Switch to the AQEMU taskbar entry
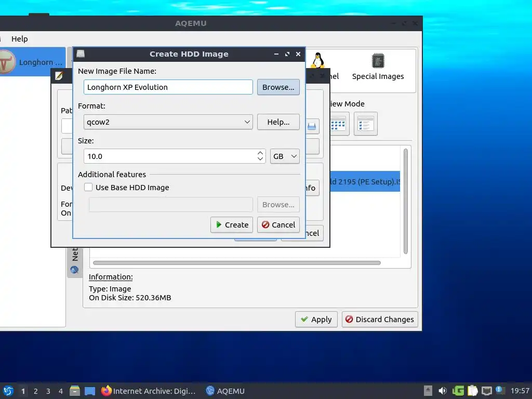Image resolution: width=532 pixels, height=399 pixels. pos(225,391)
